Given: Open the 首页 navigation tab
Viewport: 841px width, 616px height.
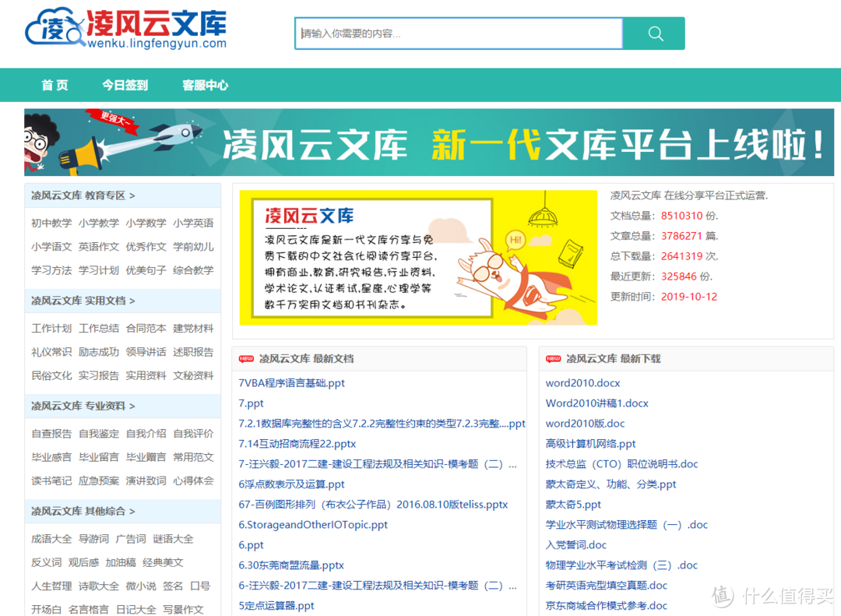Looking at the screenshot, I should (x=55, y=85).
